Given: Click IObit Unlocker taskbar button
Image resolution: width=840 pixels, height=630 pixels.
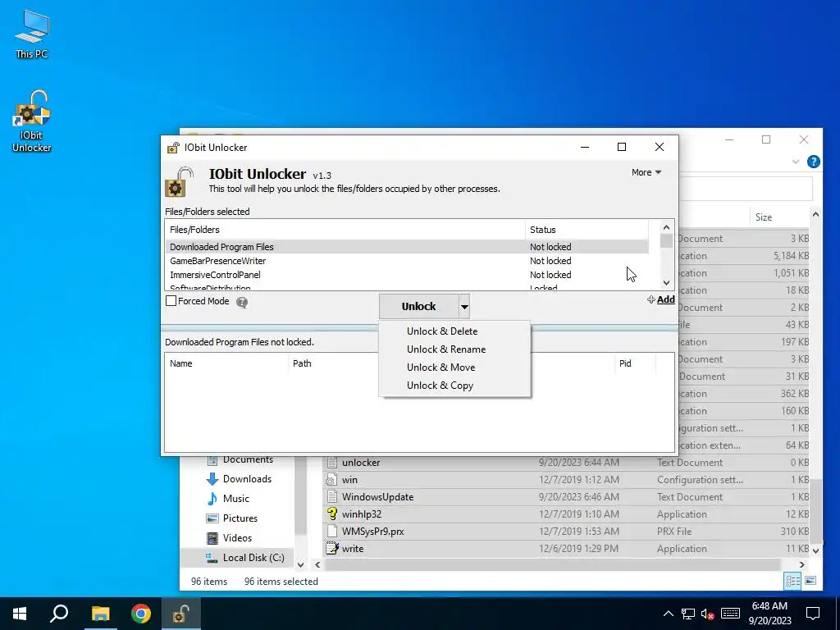Looking at the screenshot, I should pyautogui.click(x=180, y=614).
